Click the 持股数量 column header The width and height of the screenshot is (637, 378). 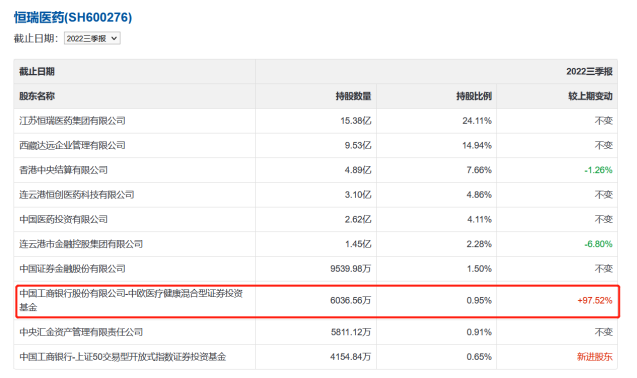pyautogui.click(x=353, y=96)
